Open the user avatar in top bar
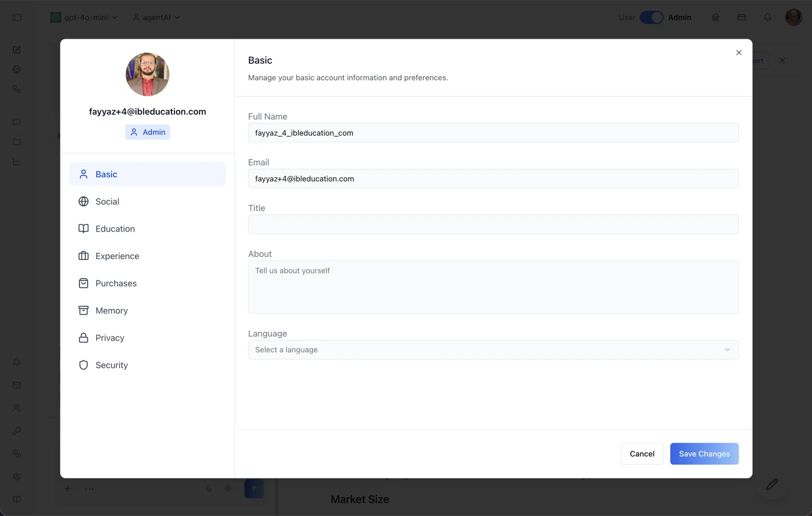Viewport: 812px width, 516px height. 793,17
